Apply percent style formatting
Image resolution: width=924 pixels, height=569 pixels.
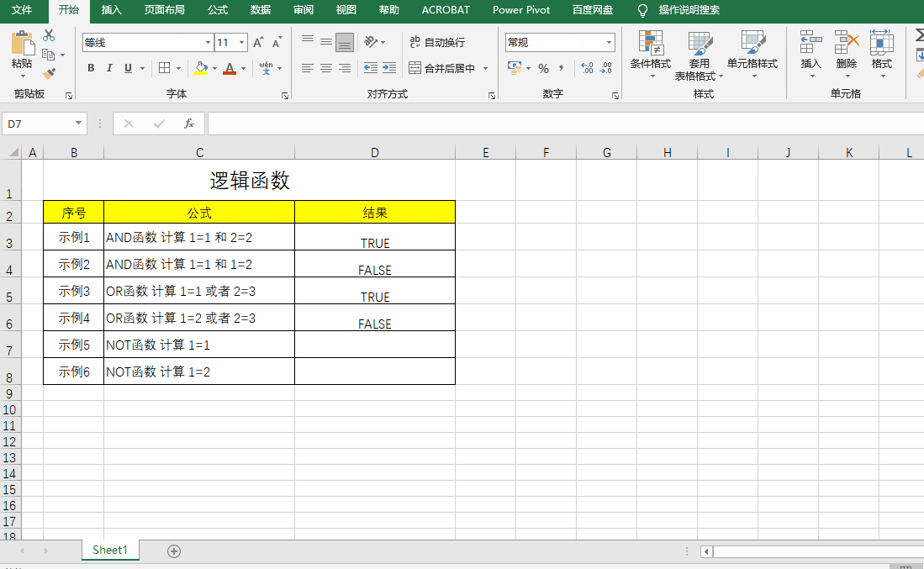[x=543, y=68]
